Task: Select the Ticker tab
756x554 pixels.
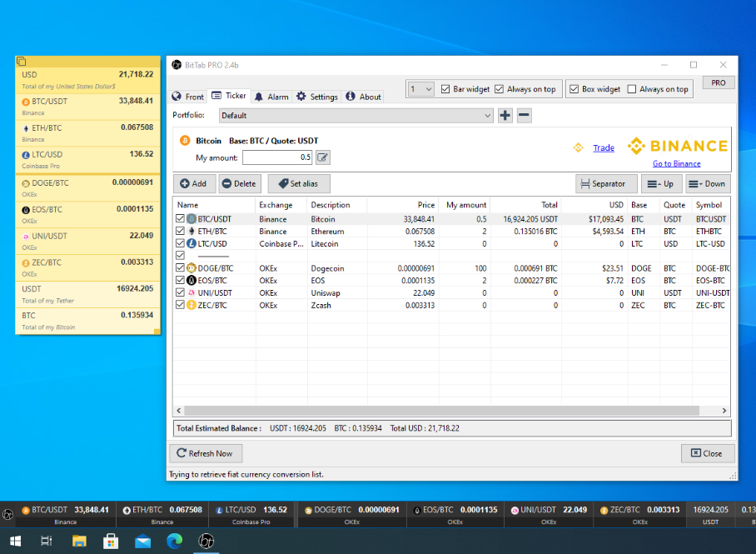Action: click(229, 96)
